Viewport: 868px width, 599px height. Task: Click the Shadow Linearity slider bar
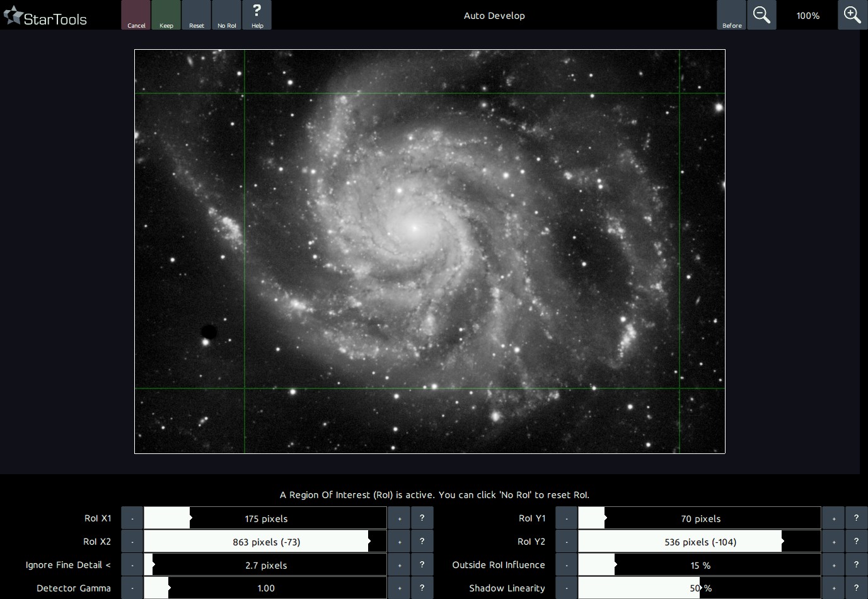tap(700, 588)
